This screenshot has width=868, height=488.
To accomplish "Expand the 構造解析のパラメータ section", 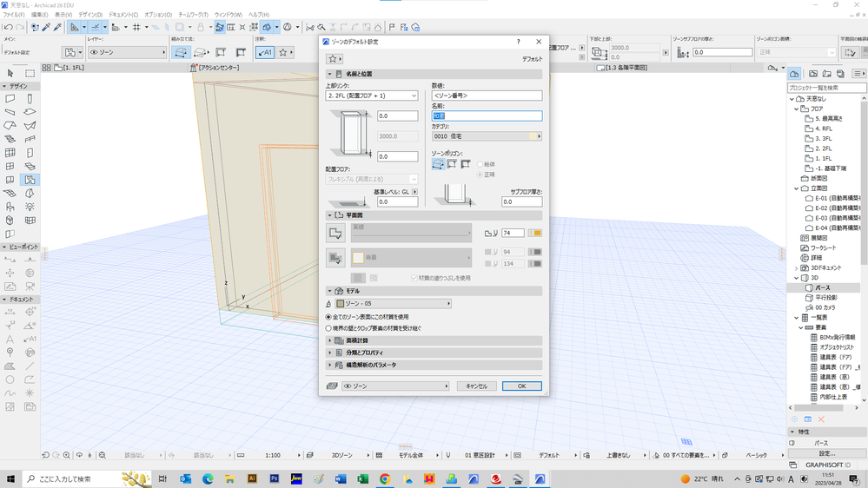I will pyautogui.click(x=330, y=366).
